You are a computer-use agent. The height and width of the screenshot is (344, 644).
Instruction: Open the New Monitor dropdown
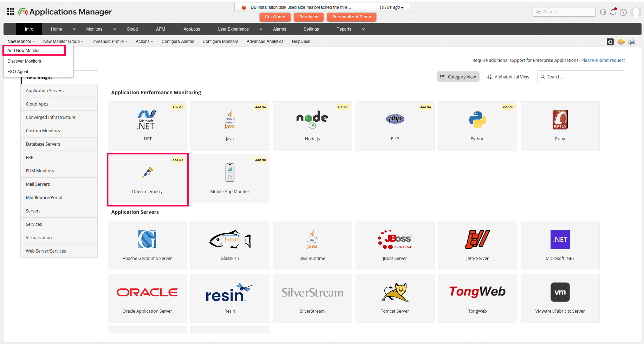[21, 42]
